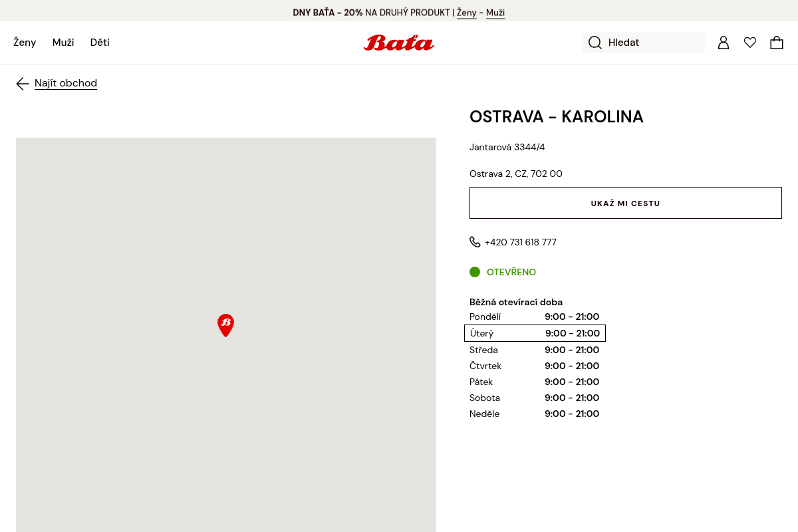Image resolution: width=798 pixels, height=532 pixels.
Task: Click the phone handset icon
Action: coord(475,242)
